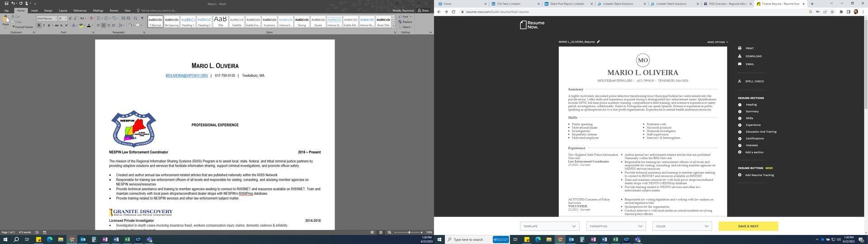Image resolution: width=868 pixels, height=244 pixels.
Task: Open the COLOR dropdown
Action: [x=682, y=226]
